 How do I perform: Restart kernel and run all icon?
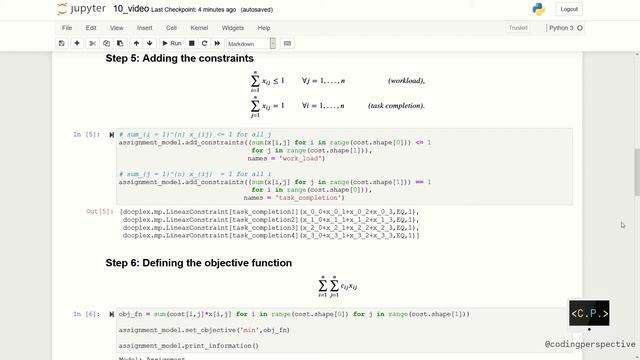point(217,43)
